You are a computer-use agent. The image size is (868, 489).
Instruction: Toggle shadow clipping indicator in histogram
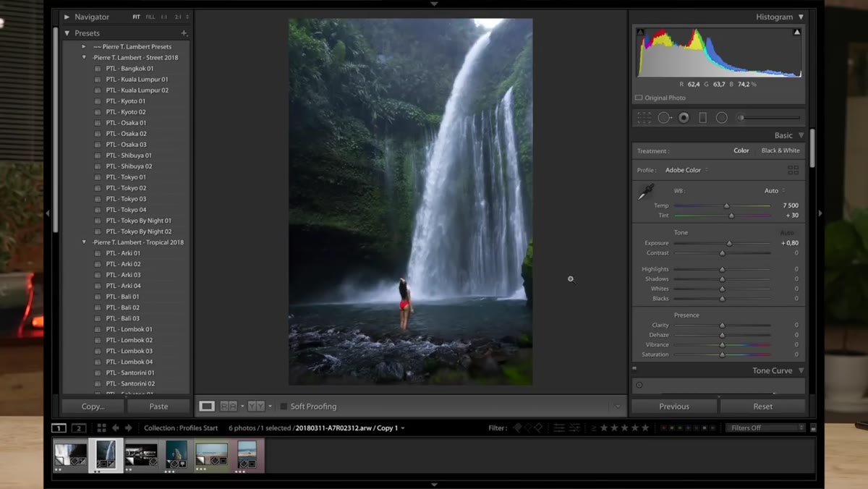pos(640,32)
